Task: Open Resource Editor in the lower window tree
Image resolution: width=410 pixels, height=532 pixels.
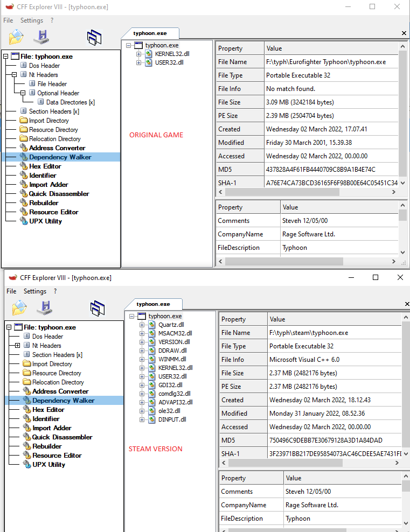Action: pos(55,456)
